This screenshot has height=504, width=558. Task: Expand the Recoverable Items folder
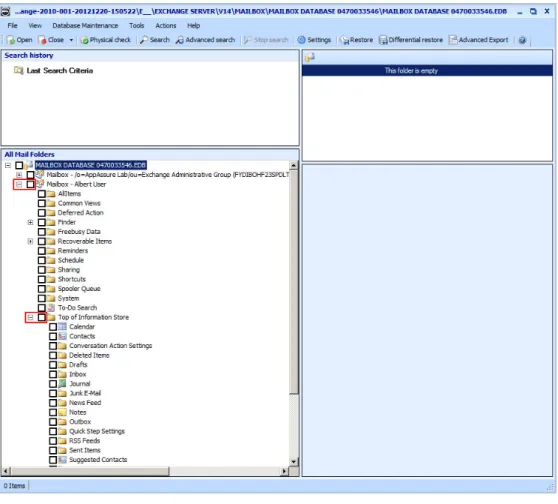point(30,241)
